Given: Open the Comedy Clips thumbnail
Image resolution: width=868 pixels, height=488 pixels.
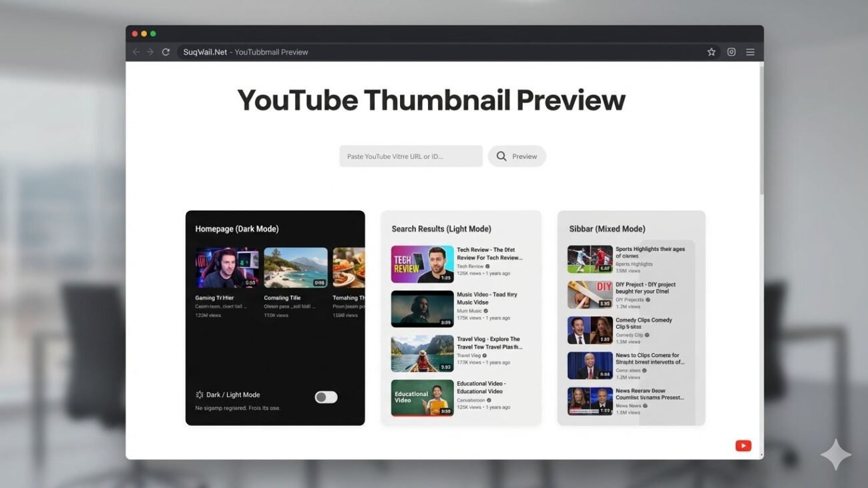Looking at the screenshot, I should [x=590, y=330].
